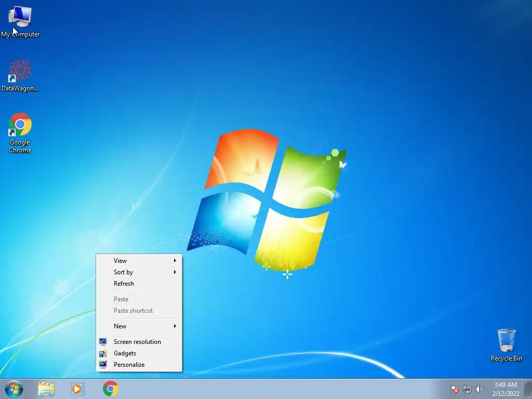
Task: Open Screen resolution settings
Action: point(139,342)
